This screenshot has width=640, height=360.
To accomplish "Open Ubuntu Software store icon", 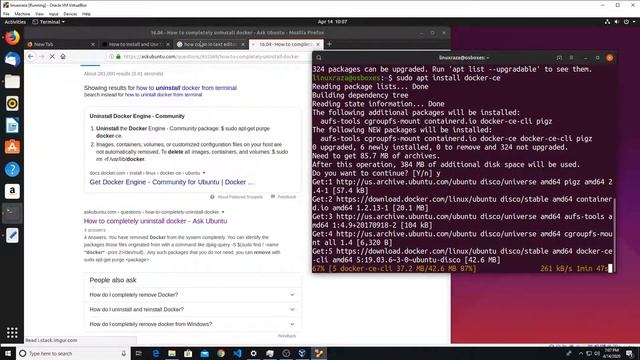I will [x=12, y=147].
